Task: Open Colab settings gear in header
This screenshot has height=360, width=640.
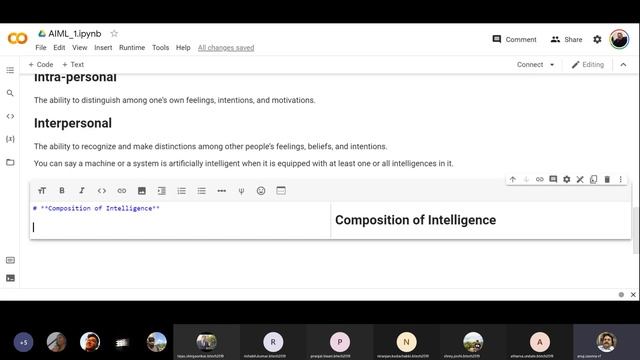Action: click(597, 39)
